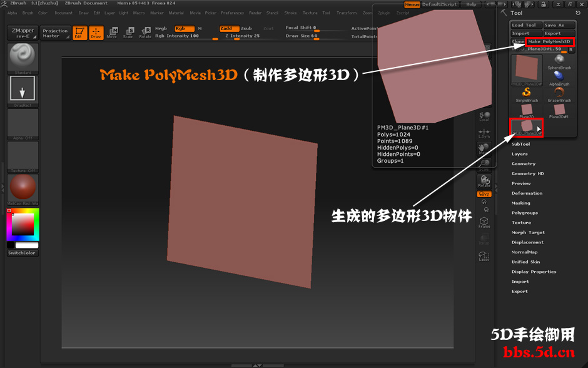
Task: Toggle the Mrgb mode
Action: point(161,29)
